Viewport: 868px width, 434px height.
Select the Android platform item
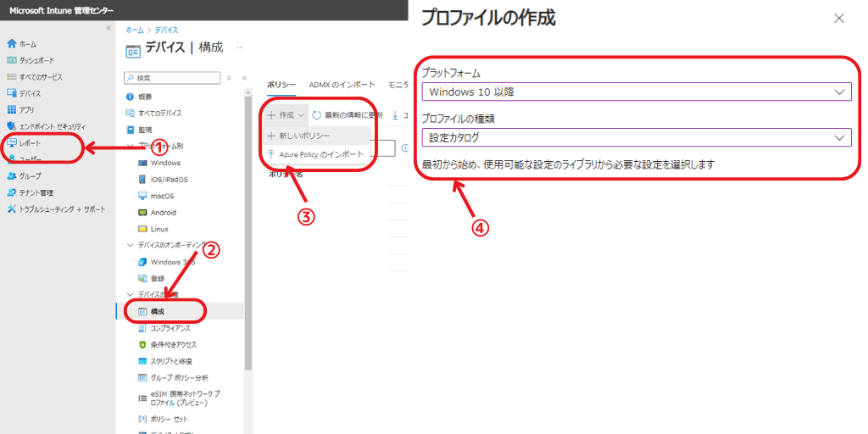(x=157, y=213)
